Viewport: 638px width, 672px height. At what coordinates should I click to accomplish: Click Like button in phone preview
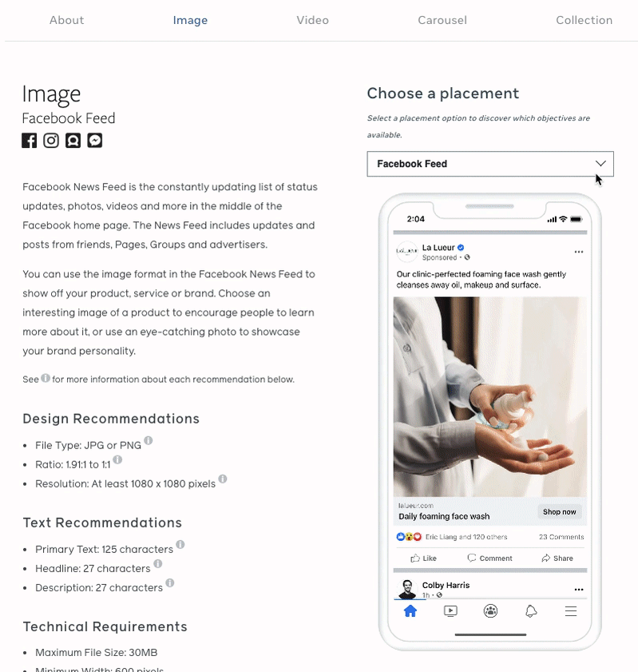pos(423,558)
